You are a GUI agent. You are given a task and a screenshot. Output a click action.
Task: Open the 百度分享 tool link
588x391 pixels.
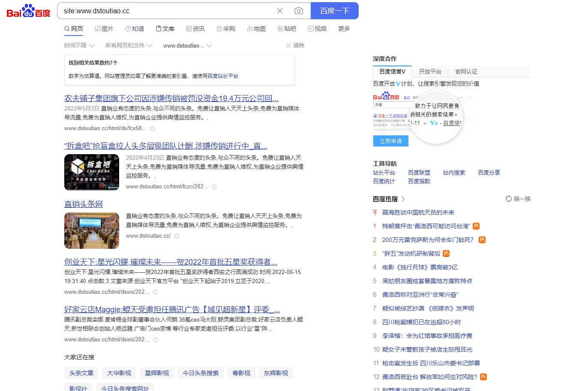point(489,173)
